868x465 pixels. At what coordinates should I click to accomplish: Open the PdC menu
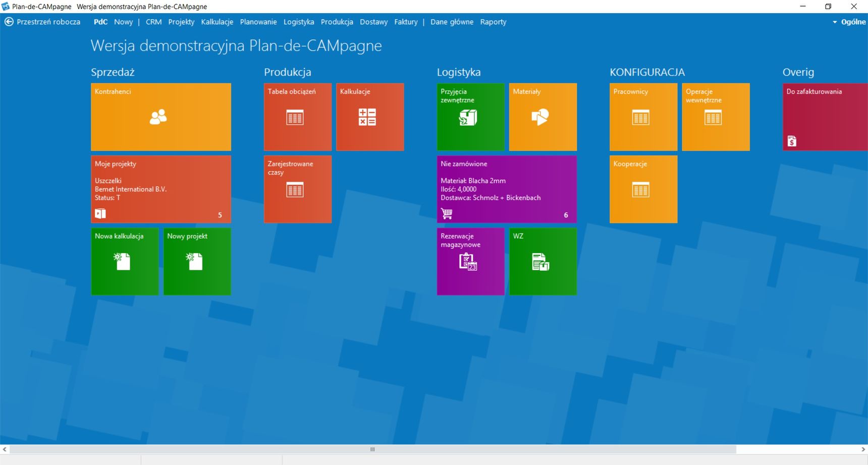[100, 22]
